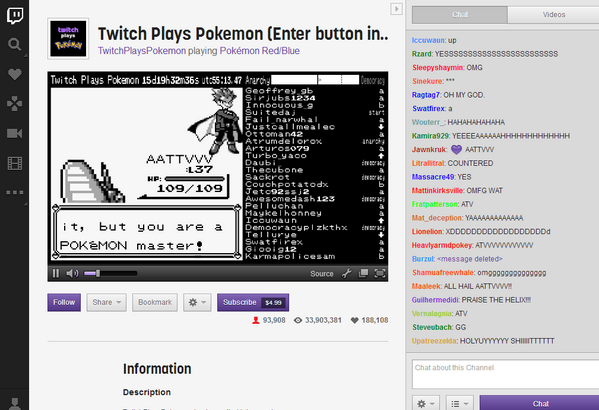Toggle fullscreen on the video player

click(x=380, y=273)
